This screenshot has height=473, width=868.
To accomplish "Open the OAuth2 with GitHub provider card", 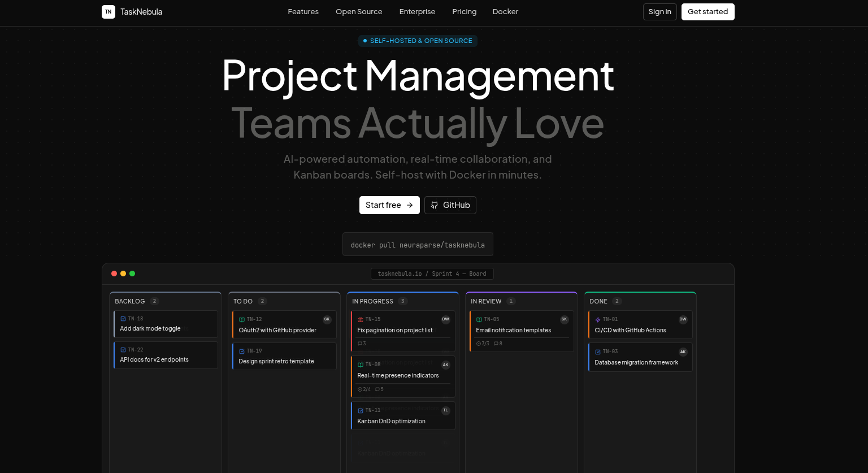I will 284,325.
